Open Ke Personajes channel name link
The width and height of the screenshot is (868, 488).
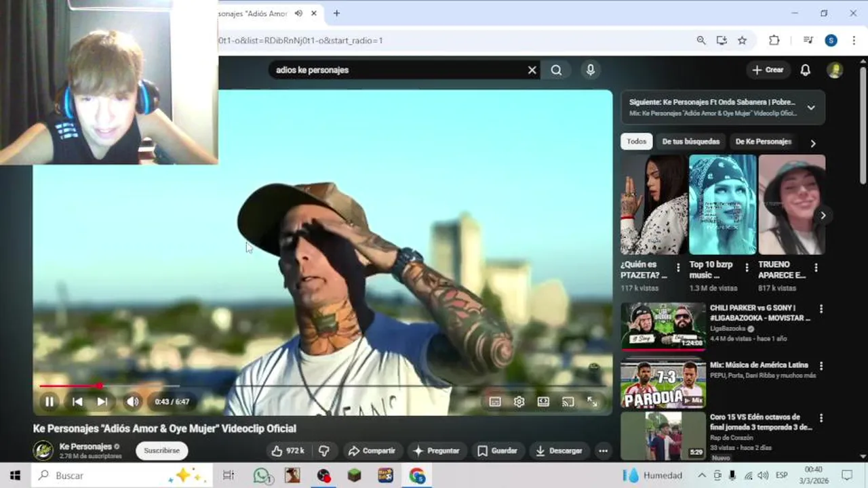pyautogui.click(x=85, y=447)
